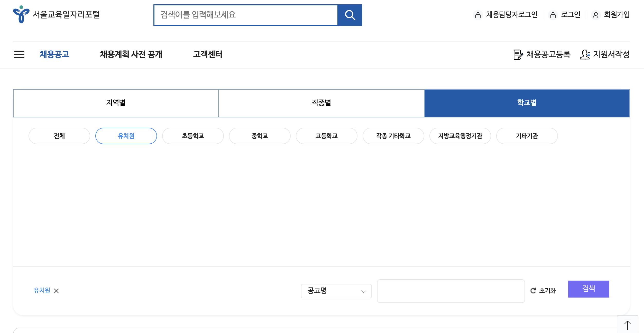Select the 초등학교 filter option
This screenshot has width=644, height=333.
193,136
